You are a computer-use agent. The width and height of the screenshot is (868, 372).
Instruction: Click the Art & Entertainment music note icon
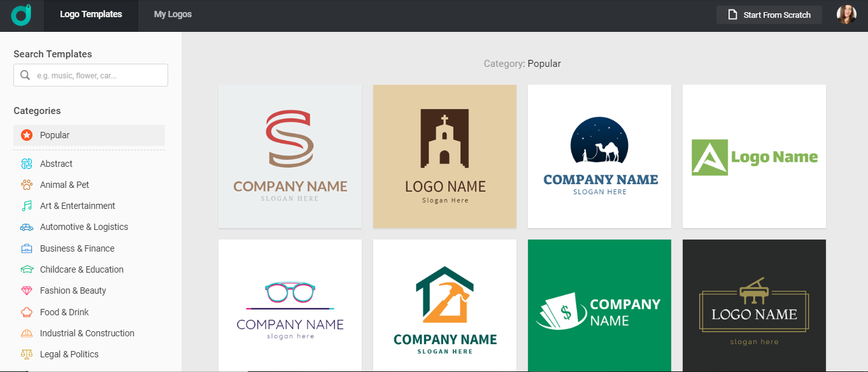click(27, 206)
